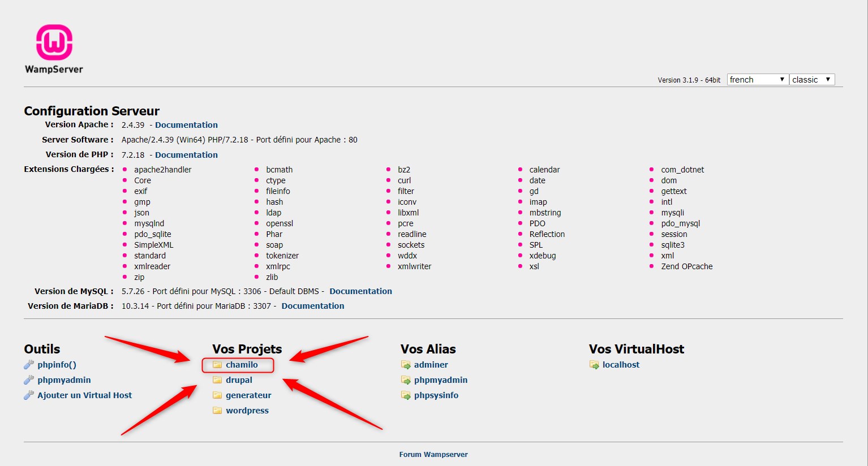
Task: Open the MySQL Documentation link
Action: (360, 291)
